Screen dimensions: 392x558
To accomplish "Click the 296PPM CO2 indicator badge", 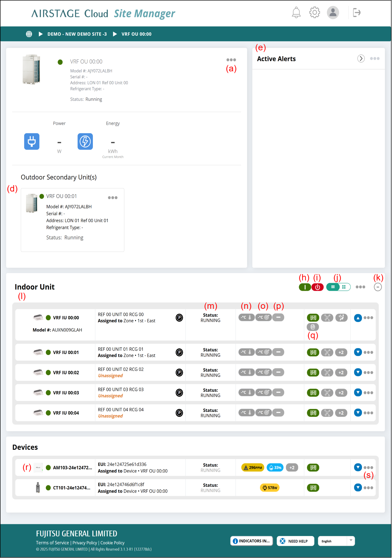I will pos(253,468).
